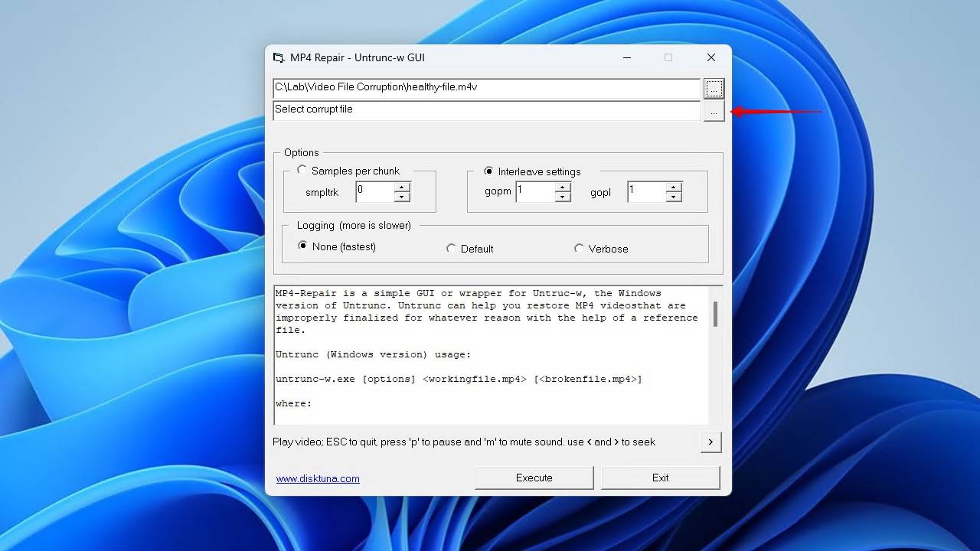This screenshot has height=551, width=980.
Task: Increase the gopl value
Action: [674, 187]
